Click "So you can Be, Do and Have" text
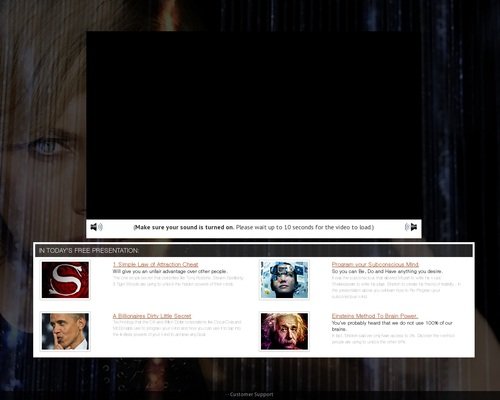 point(387,271)
